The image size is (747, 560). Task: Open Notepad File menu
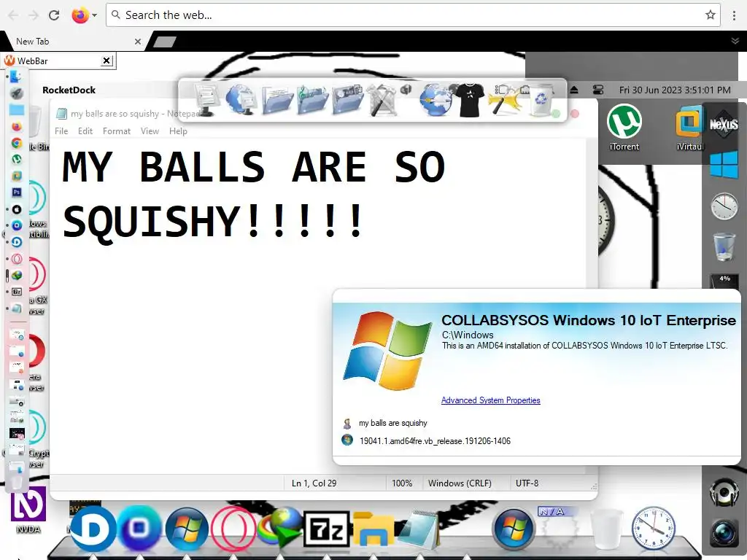[61, 131]
